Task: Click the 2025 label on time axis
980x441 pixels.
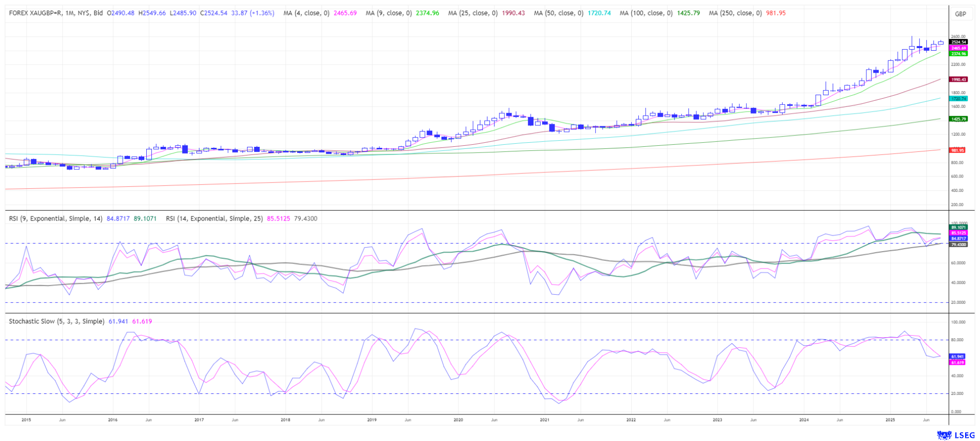Action: pyautogui.click(x=890, y=420)
